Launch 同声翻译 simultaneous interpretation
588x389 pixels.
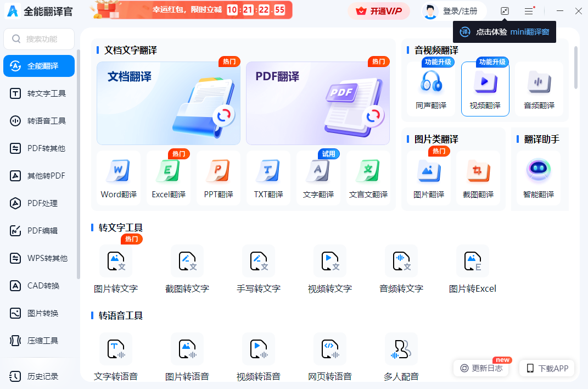click(432, 90)
